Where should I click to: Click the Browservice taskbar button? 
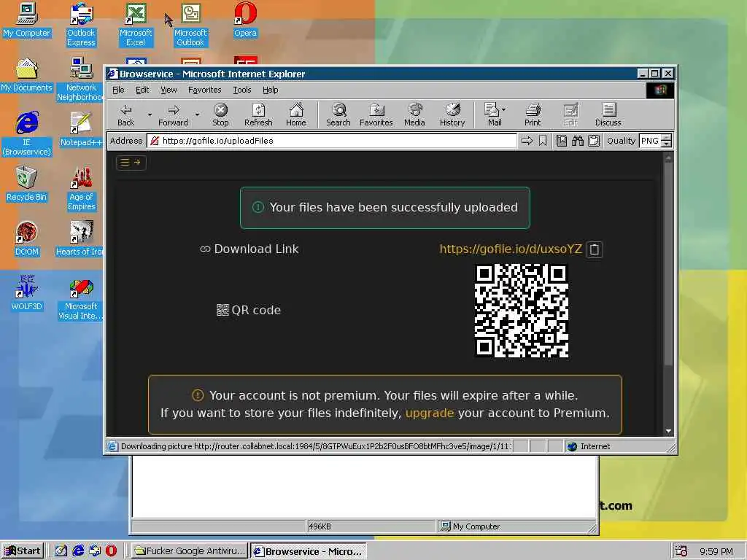pyautogui.click(x=309, y=551)
